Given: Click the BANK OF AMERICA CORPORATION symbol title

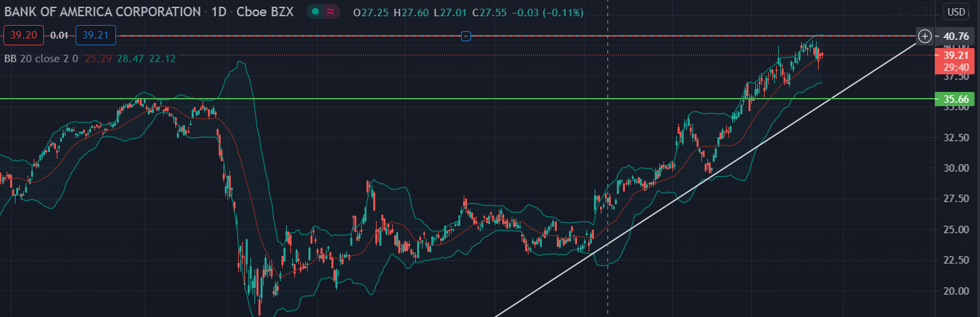Looking at the screenshot, I should point(103,12).
